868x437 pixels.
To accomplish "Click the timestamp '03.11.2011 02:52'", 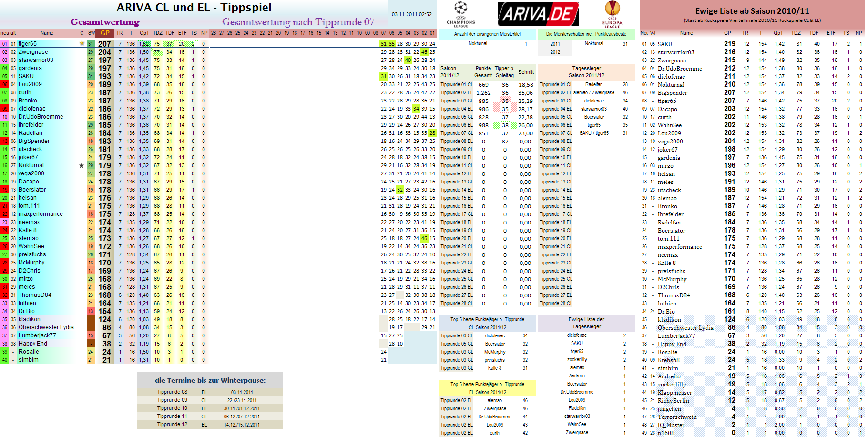I will tap(412, 14).
